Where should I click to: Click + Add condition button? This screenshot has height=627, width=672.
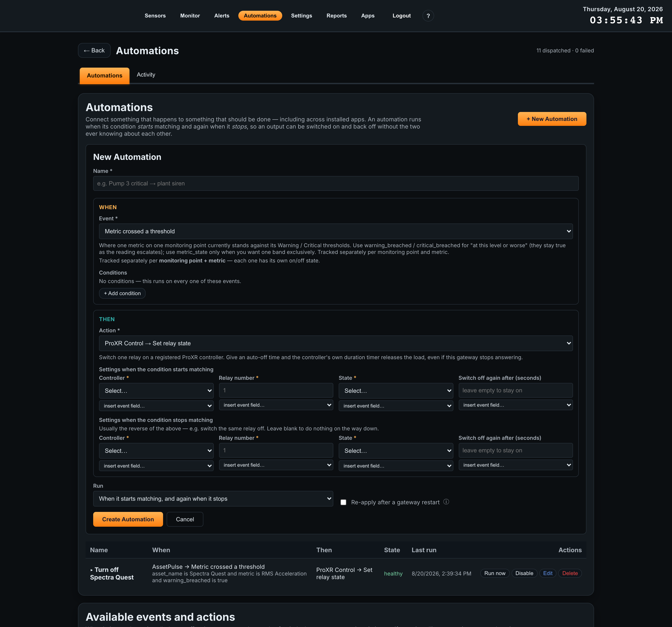coord(122,293)
